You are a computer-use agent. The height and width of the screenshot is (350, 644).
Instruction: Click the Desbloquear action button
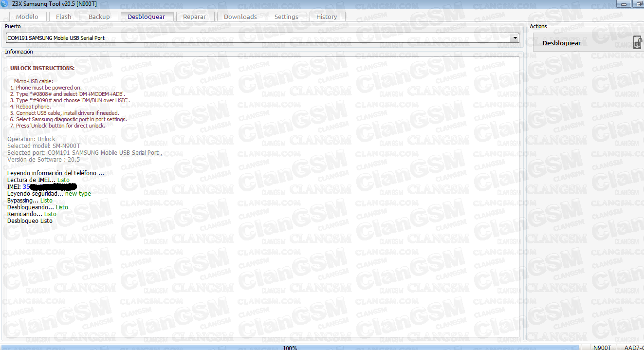point(588,43)
